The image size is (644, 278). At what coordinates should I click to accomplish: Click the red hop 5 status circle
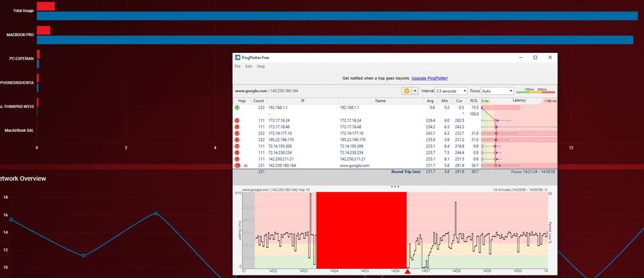pos(237,133)
